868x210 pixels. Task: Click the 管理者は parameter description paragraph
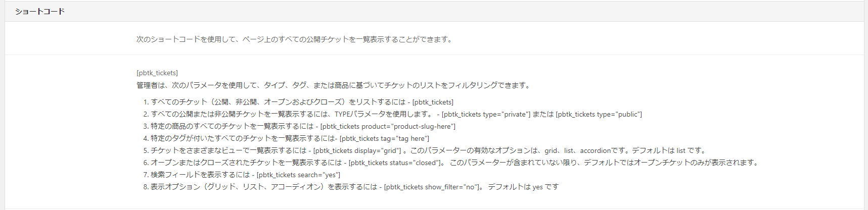click(334, 85)
